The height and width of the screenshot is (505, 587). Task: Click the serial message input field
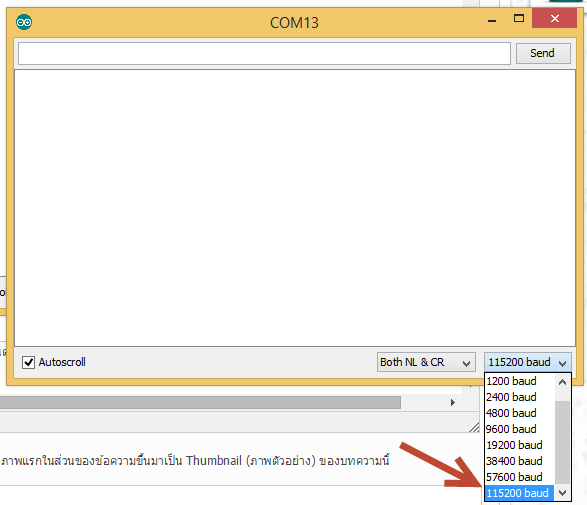click(264, 53)
